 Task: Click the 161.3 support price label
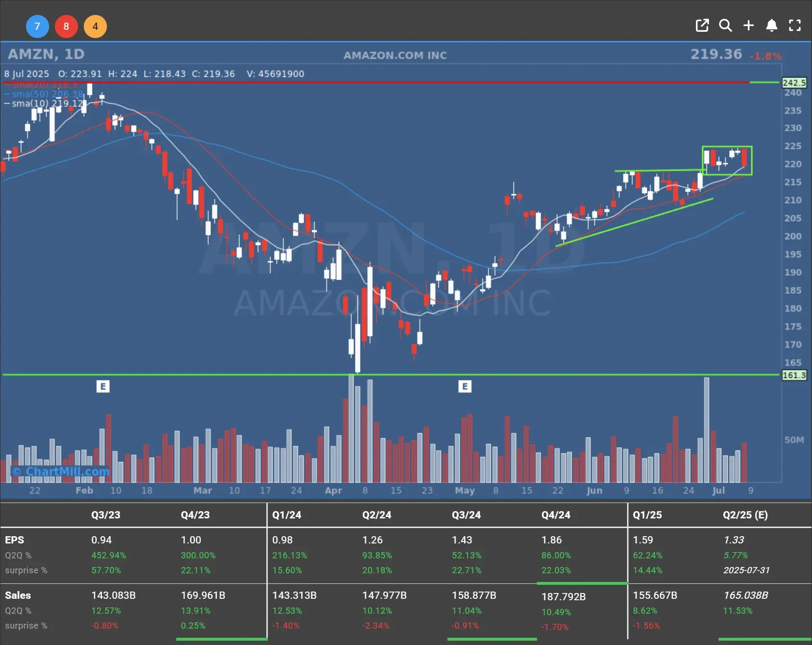[794, 375]
